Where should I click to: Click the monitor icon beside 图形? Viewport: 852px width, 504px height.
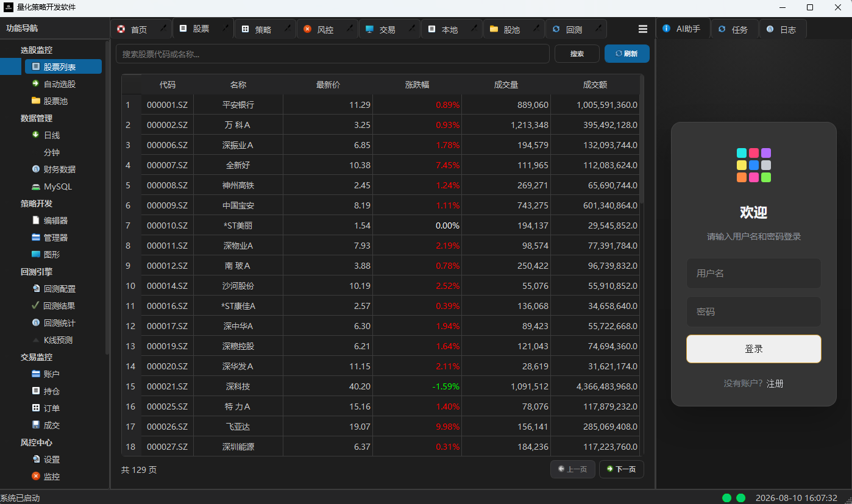(x=36, y=255)
